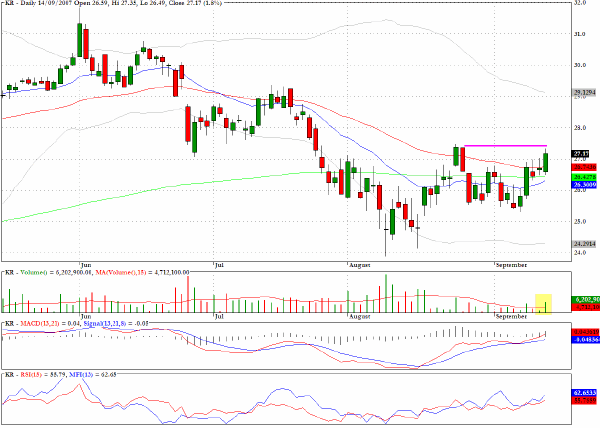
Task: Click the green 26.4278 moving average label
Action: click(x=585, y=177)
